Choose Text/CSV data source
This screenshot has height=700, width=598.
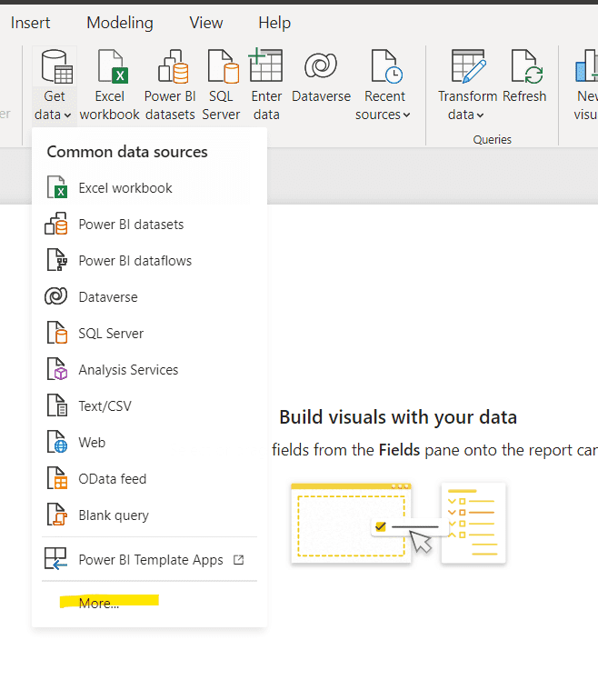149,406
